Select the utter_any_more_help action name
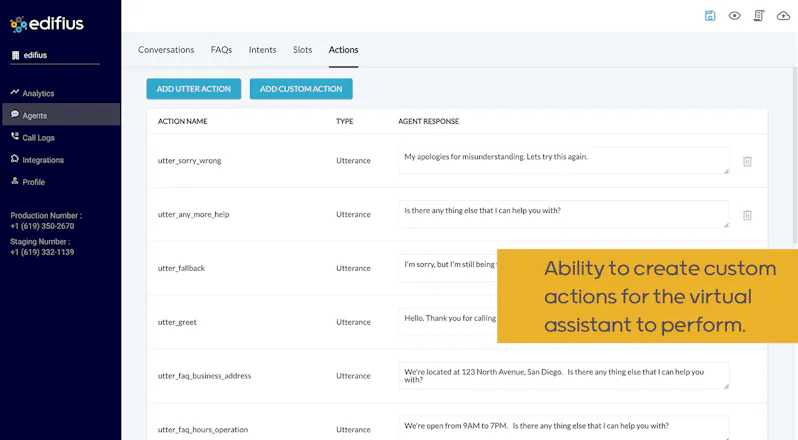The width and height of the screenshot is (798, 440). (193, 215)
